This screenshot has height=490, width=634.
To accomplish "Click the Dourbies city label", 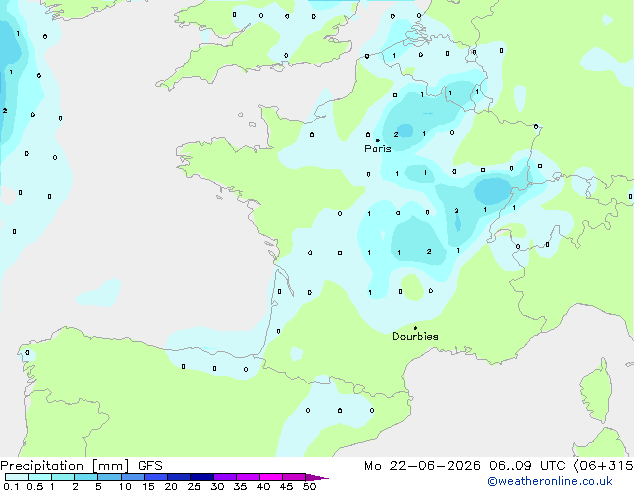I will (415, 336).
